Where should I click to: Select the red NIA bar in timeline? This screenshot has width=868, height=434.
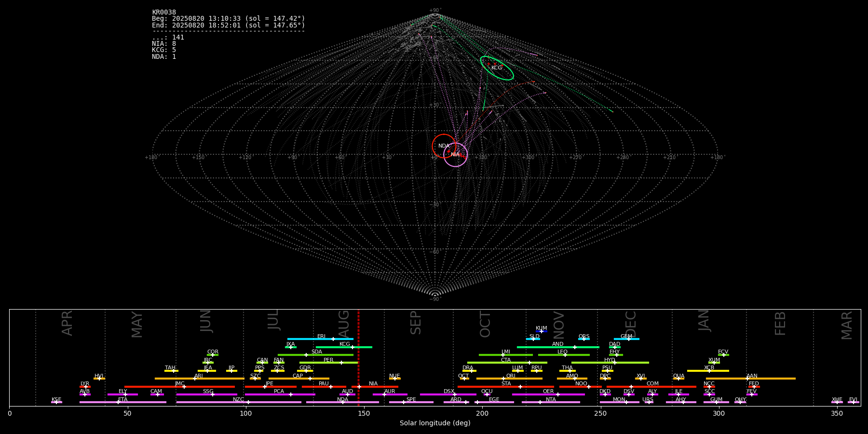(x=375, y=386)
